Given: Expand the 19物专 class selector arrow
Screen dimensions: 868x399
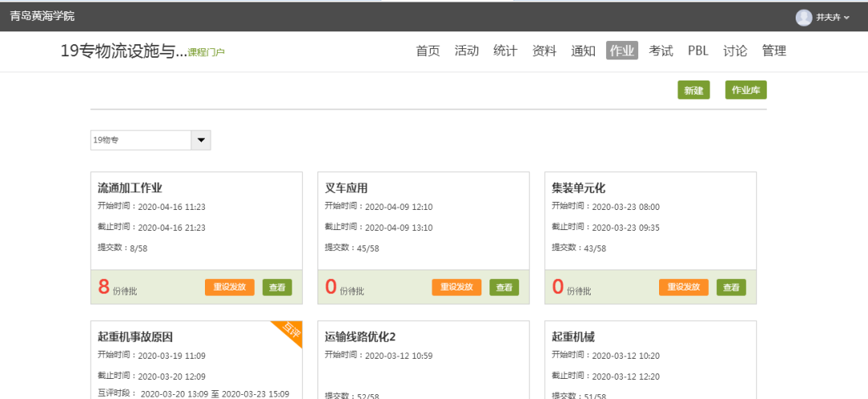Looking at the screenshot, I should click(201, 140).
